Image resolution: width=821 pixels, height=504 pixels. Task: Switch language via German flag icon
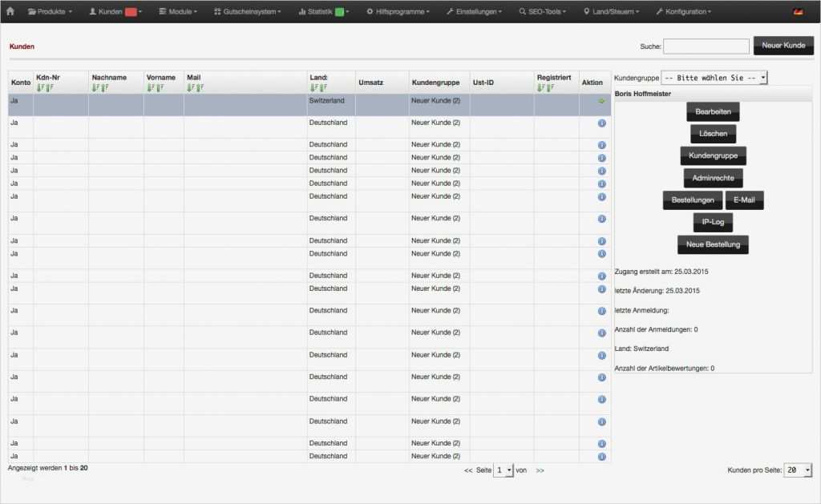[x=798, y=11]
